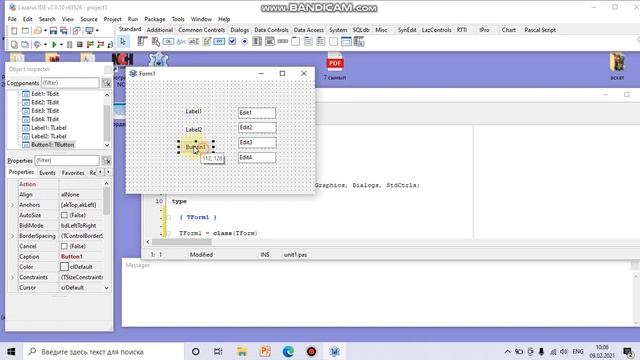Switch to the Dialogs palette tab

coord(239,30)
